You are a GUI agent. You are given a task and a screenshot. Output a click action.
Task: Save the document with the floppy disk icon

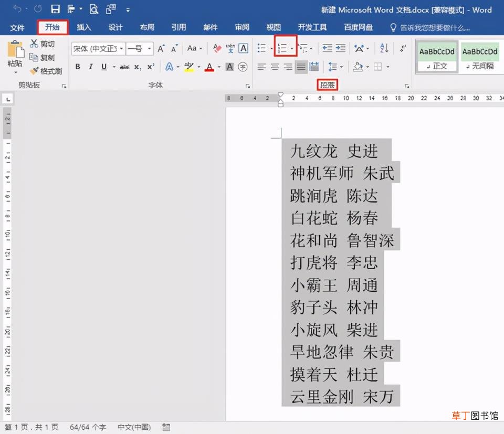tap(55, 9)
